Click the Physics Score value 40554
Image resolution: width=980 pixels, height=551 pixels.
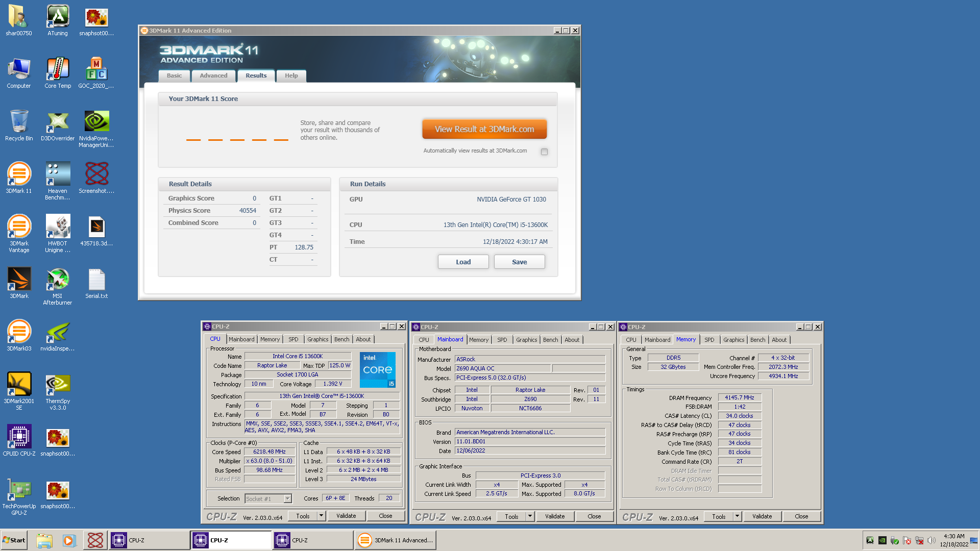click(x=248, y=211)
